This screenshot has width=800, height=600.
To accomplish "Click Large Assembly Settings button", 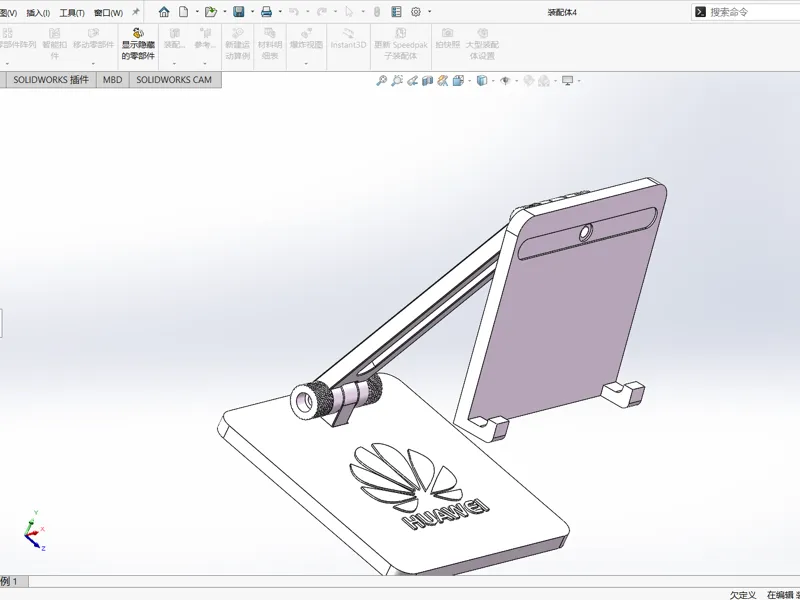I will [482, 44].
